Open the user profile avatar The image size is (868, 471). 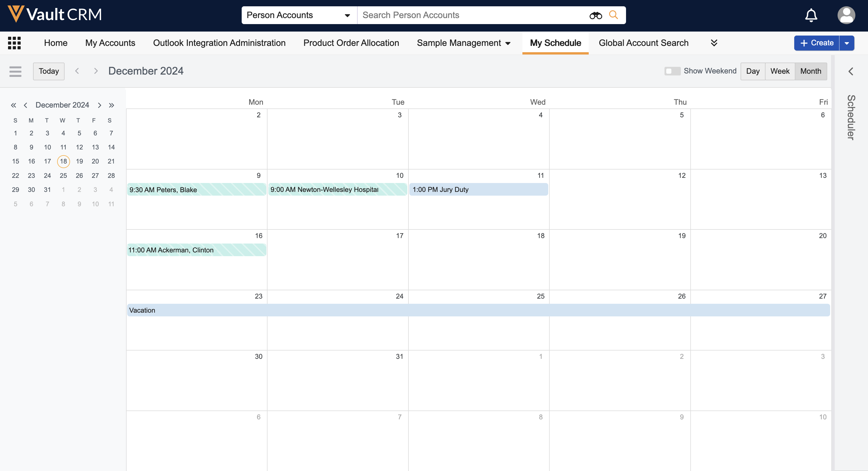point(846,15)
